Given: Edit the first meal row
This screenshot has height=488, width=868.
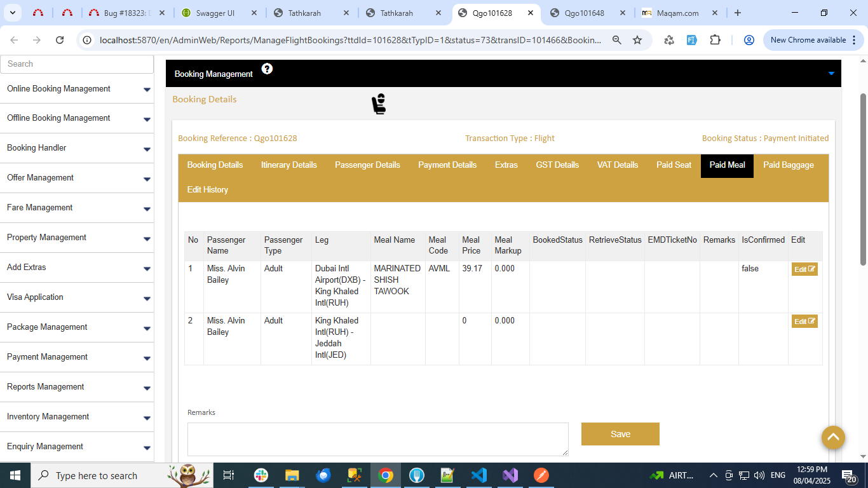Looking at the screenshot, I should tap(804, 269).
